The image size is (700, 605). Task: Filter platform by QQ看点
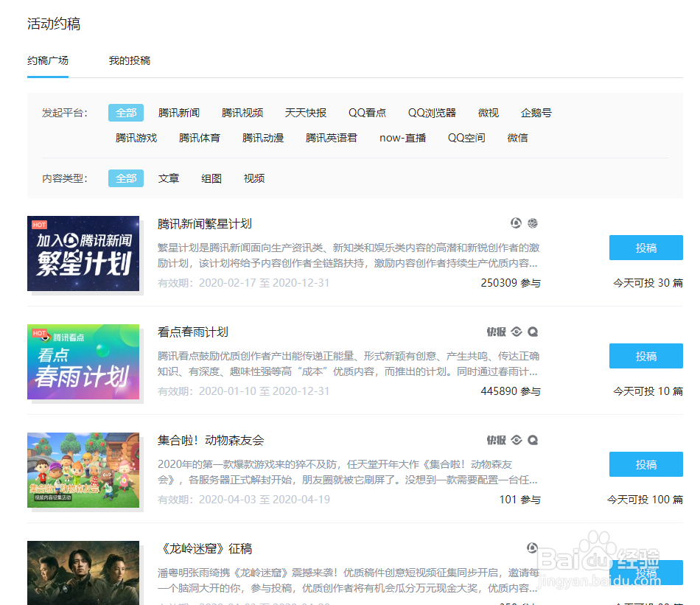[x=368, y=113]
